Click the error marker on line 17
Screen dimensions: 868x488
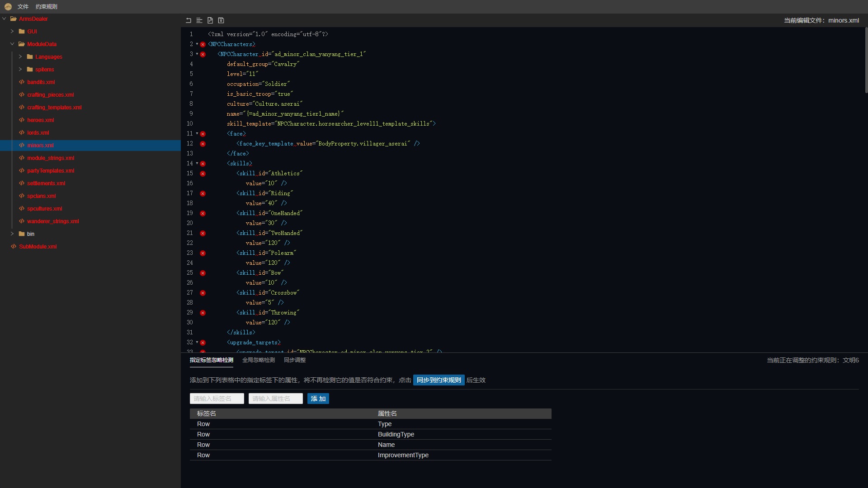(x=203, y=193)
